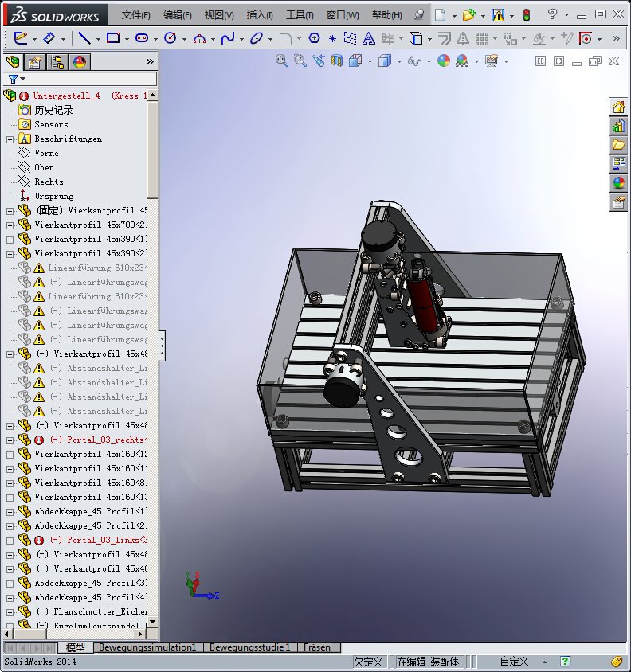Open the FeatureManager design tree tab

(x=14, y=62)
